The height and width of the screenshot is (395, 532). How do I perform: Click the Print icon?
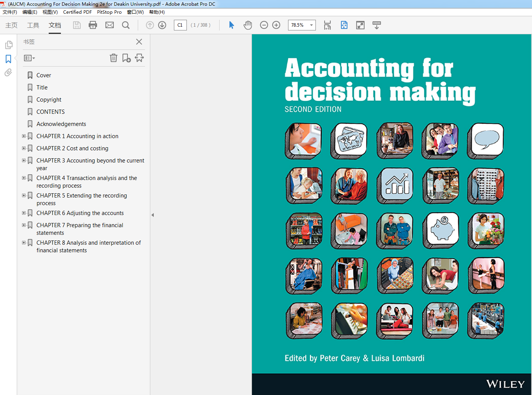[x=93, y=25]
